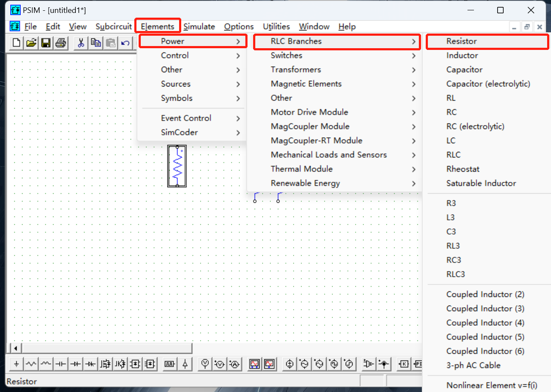The height and width of the screenshot is (392, 551).
Task: Select the Diode icon in bottom toolbar
Action: (x=75, y=364)
